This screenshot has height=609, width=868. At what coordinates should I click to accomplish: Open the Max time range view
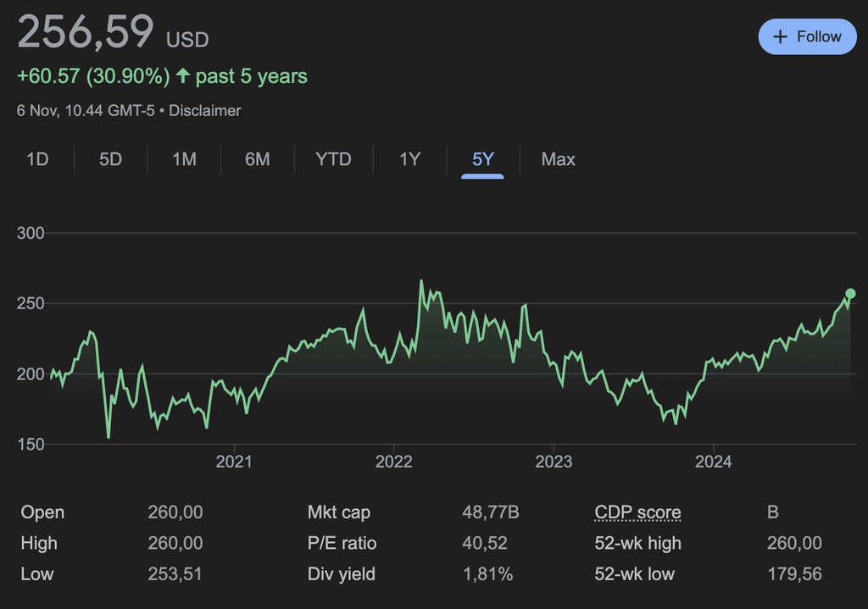pos(558,159)
